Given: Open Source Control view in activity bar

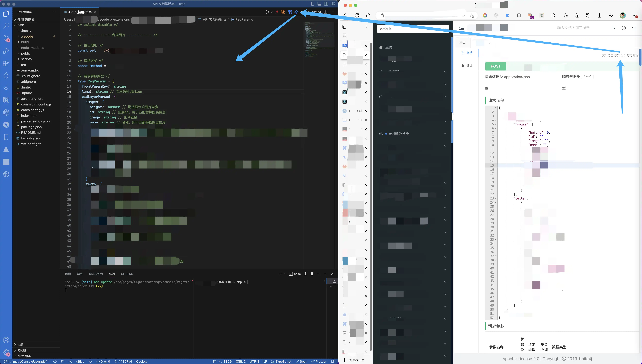Looking at the screenshot, I should click(x=6, y=38).
